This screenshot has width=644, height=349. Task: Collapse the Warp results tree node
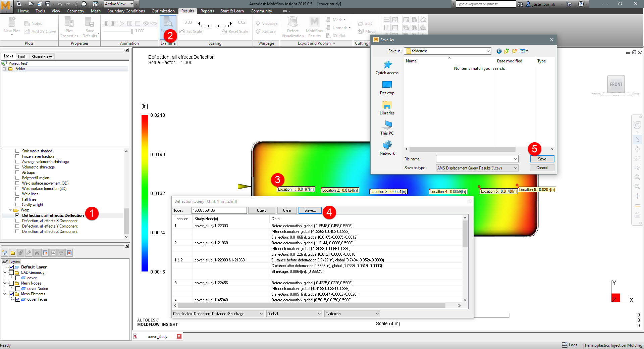point(10,210)
